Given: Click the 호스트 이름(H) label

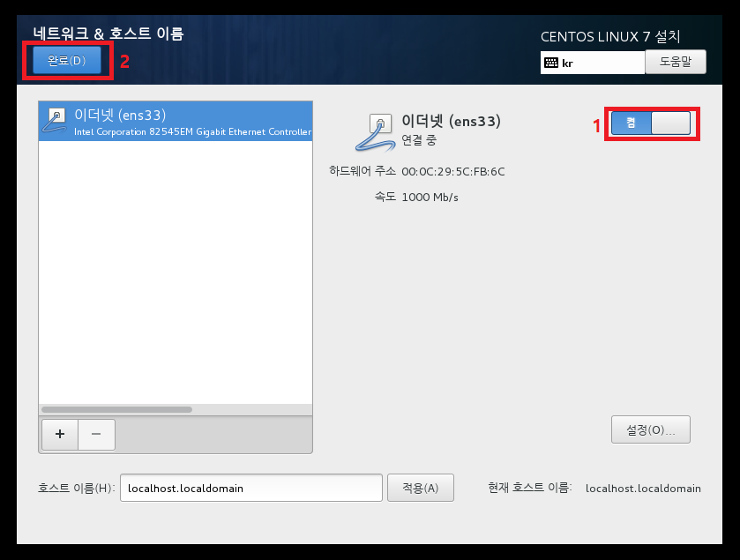Looking at the screenshot, I should click(x=77, y=488).
